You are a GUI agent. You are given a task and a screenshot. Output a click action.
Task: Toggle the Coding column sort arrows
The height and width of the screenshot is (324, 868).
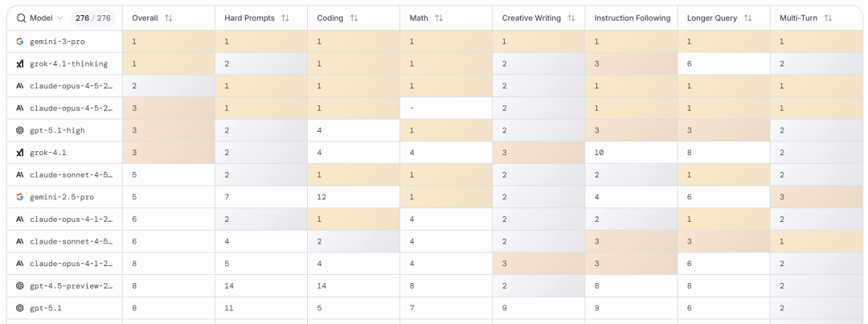pos(354,18)
